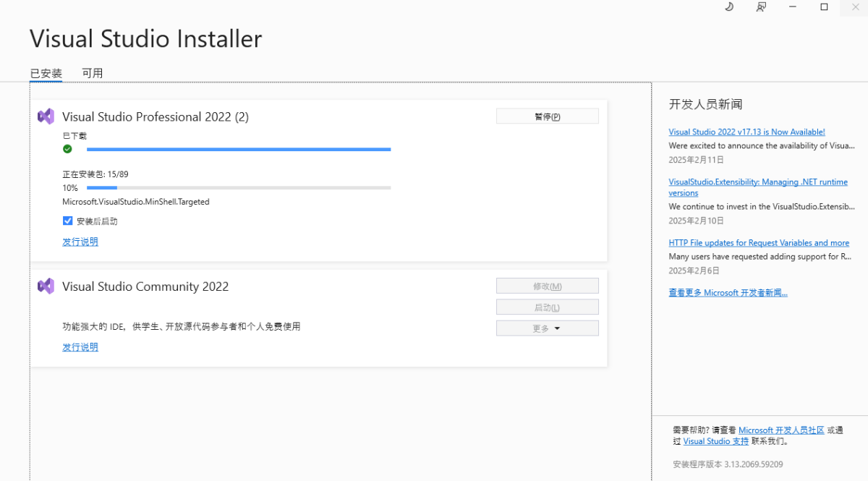
Task: Click the 启动(L) button
Action: (547, 307)
